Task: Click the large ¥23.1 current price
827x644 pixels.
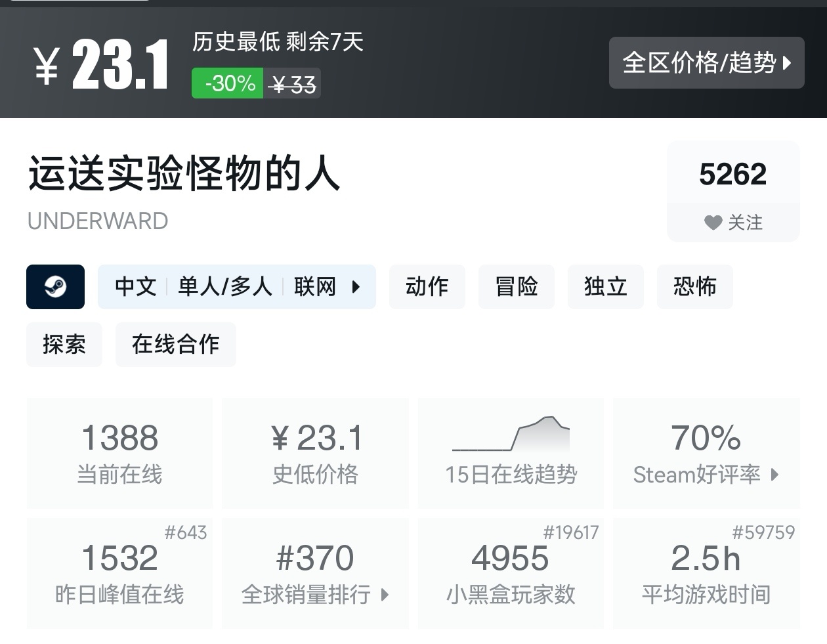Action: click(x=102, y=64)
